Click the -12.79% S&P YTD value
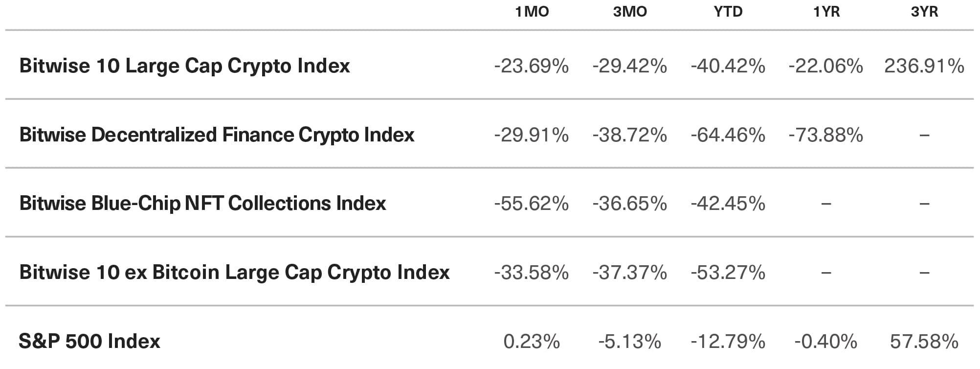 pyautogui.click(x=728, y=342)
